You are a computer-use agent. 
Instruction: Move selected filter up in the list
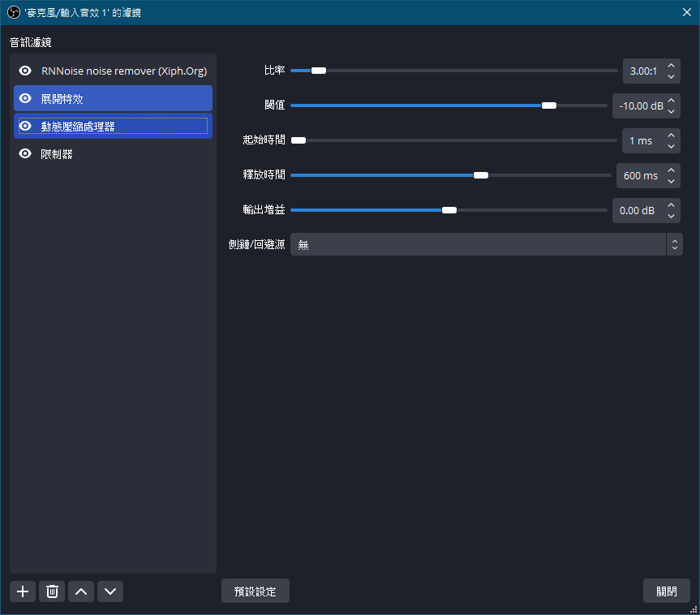81,591
